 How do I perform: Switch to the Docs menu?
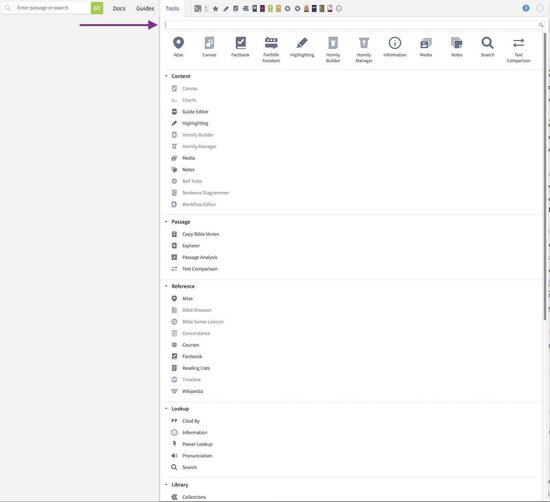119,8
